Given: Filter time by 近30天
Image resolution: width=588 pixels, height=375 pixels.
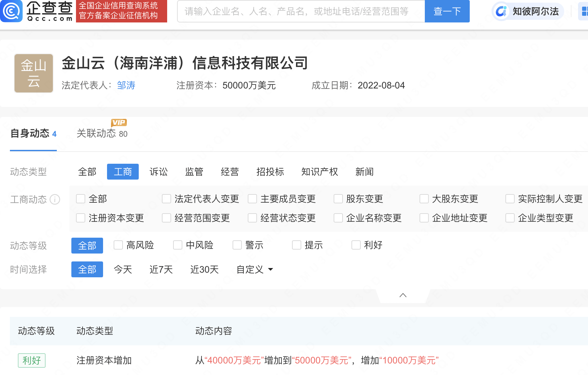Looking at the screenshot, I should [x=204, y=269].
